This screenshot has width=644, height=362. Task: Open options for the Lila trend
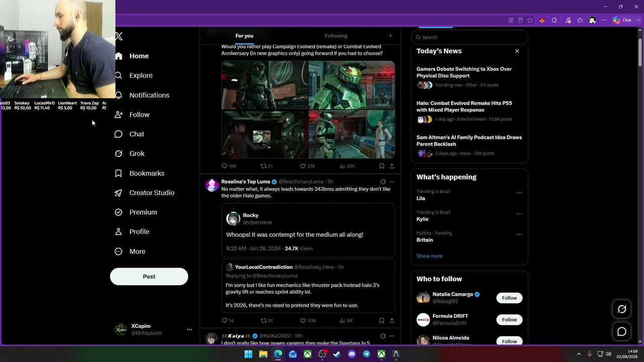pyautogui.click(x=519, y=193)
